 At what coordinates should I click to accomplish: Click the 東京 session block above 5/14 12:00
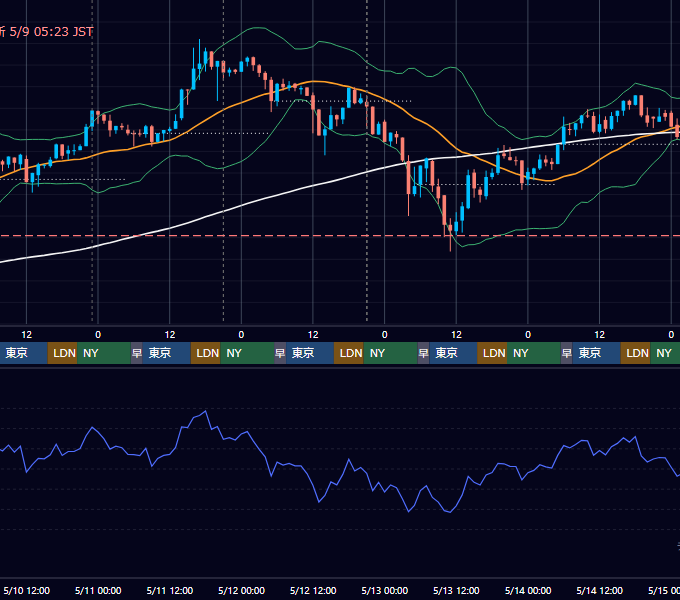(596, 353)
